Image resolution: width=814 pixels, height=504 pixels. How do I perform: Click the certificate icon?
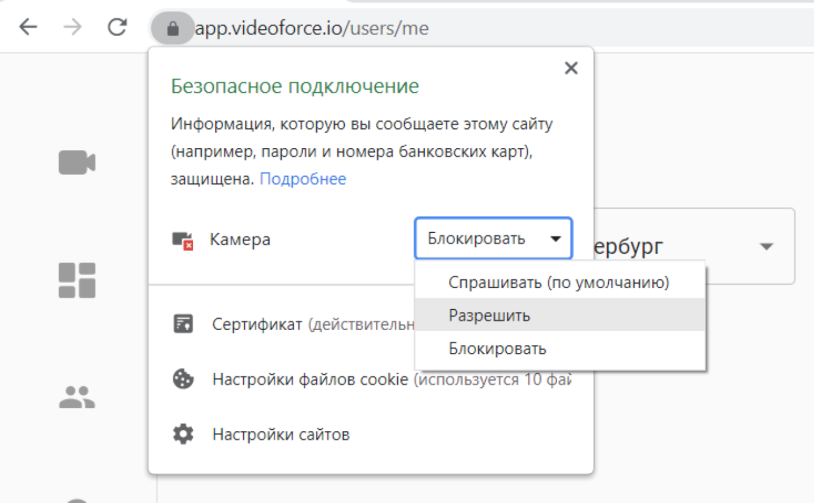183,324
